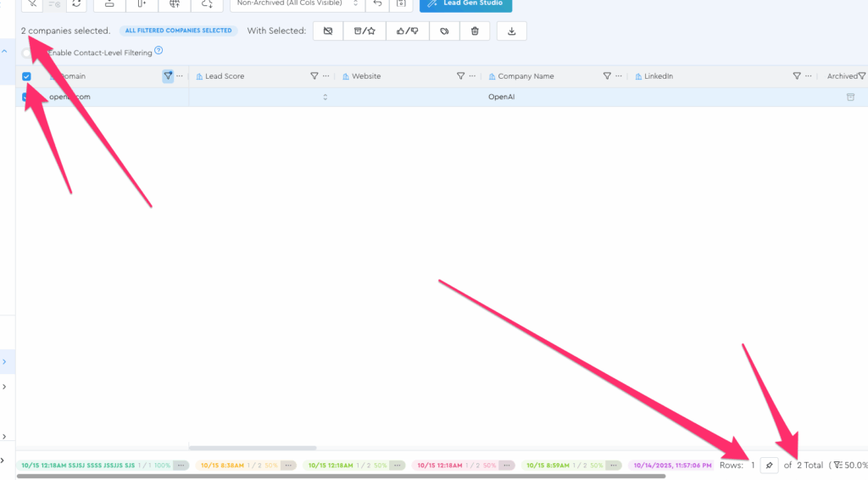Open the Company Name column options menu
Screen dimensions: 868x480
pyautogui.click(x=620, y=76)
